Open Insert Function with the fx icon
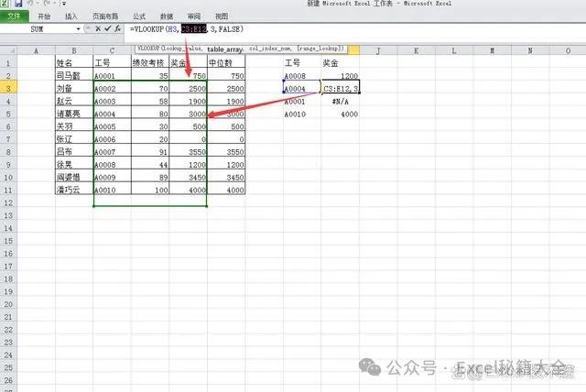Viewport: 586px width, 392px height. tap(118, 28)
